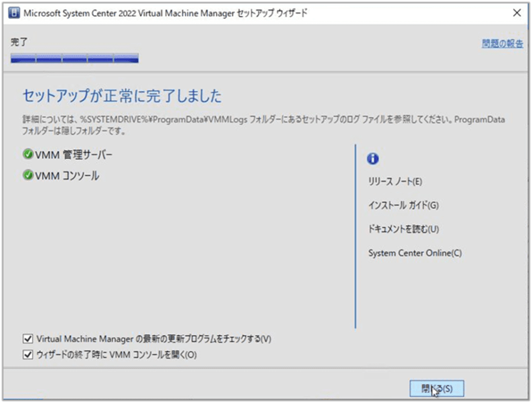Open インストール ガイド(G)
This screenshot has width=532, height=403.
point(403,205)
